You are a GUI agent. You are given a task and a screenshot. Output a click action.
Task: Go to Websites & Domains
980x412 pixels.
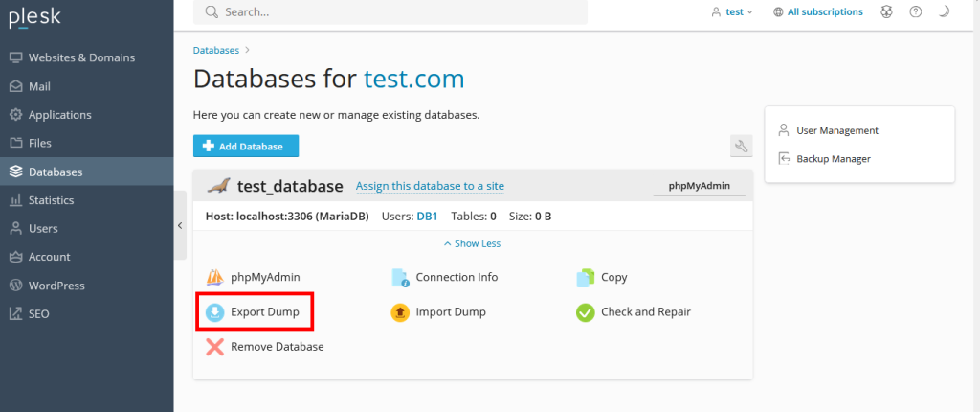click(x=81, y=57)
